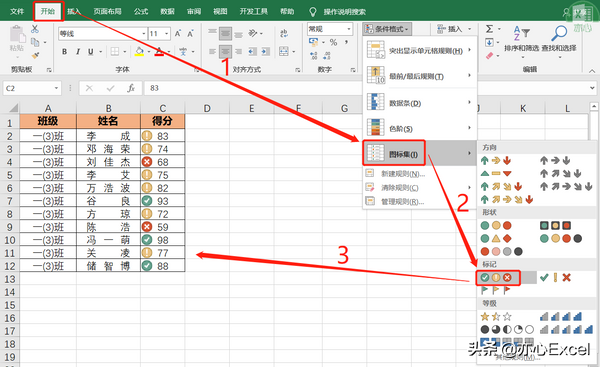Click the Copy icon in clipboard group
This screenshot has height=367, width=600.
(35, 42)
